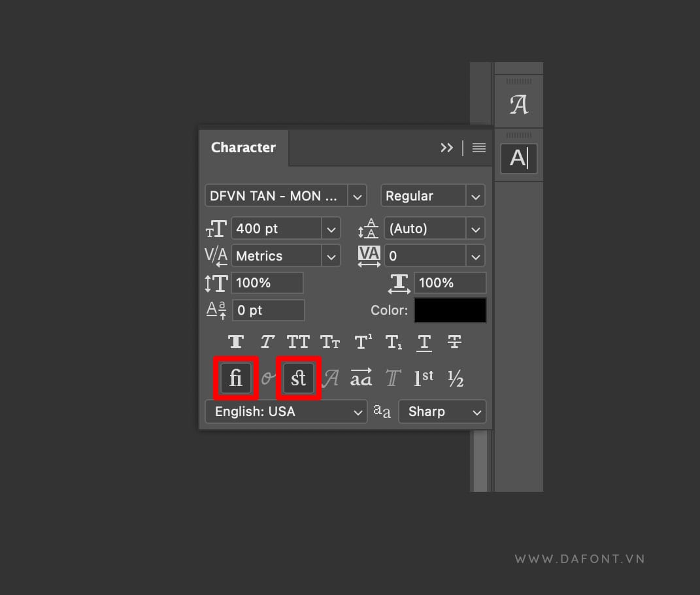Apply Subscript formatting
This screenshot has width=700, height=595.
point(393,342)
